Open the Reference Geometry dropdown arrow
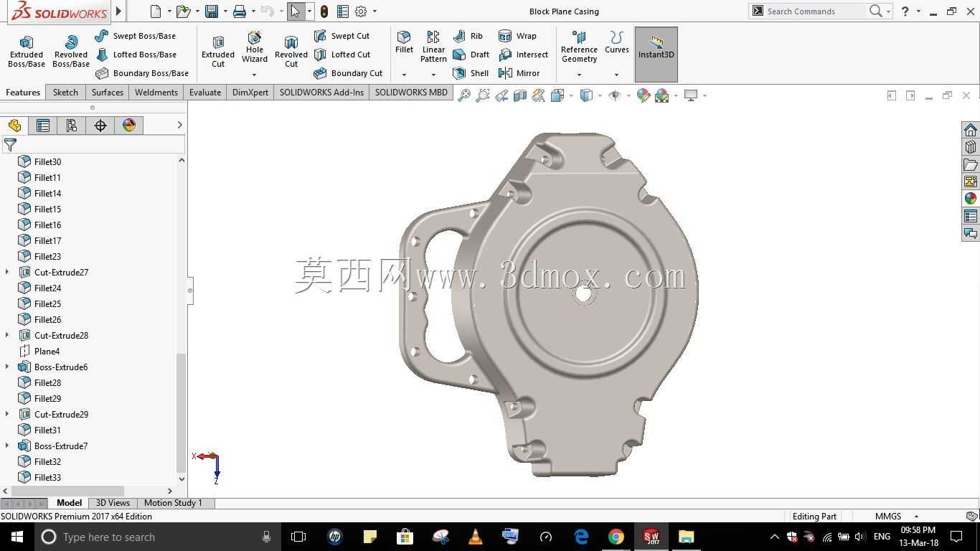The height and width of the screenshot is (551, 980). (579, 75)
